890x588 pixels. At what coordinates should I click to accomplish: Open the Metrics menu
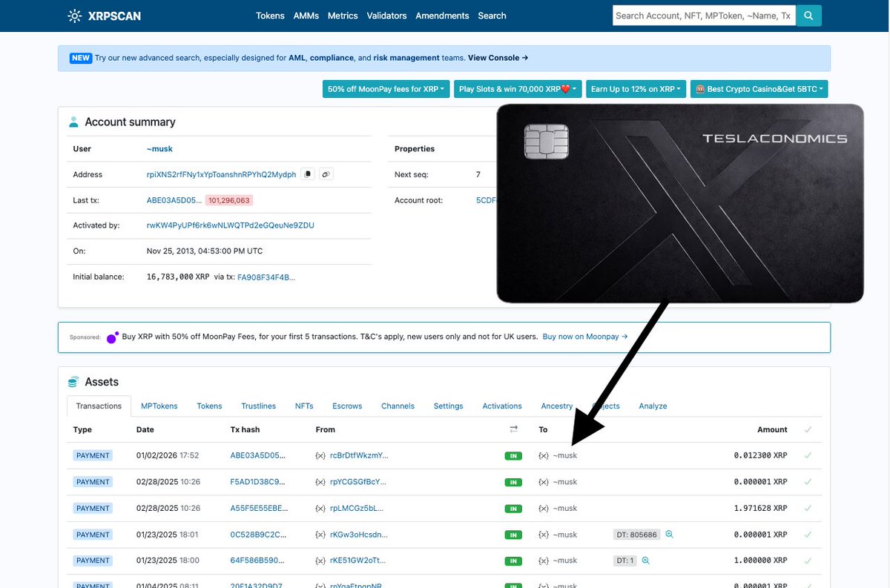[x=343, y=16]
